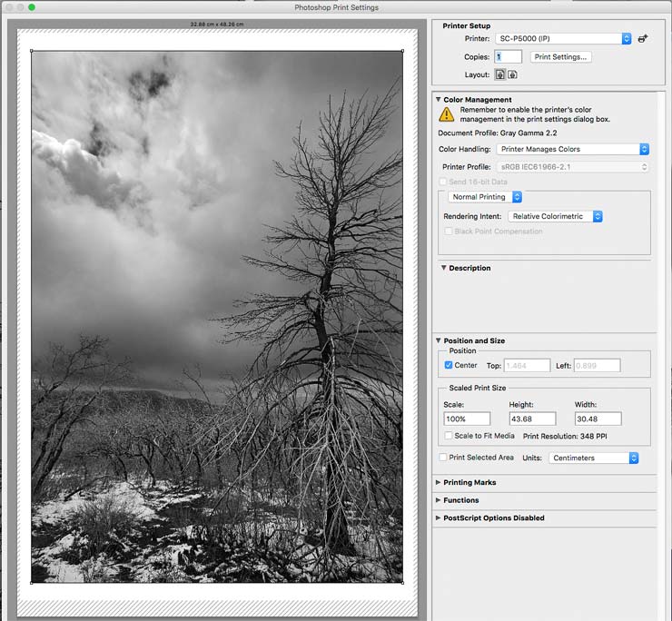Screen dimensions: 672x621
Task: Click the Document Profile: Gray Gamma 2.2 text
Action: pyautogui.click(x=497, y=133)
